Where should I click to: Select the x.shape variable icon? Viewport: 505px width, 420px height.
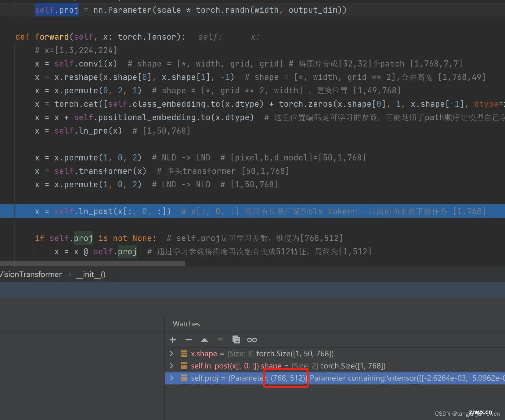184,354
